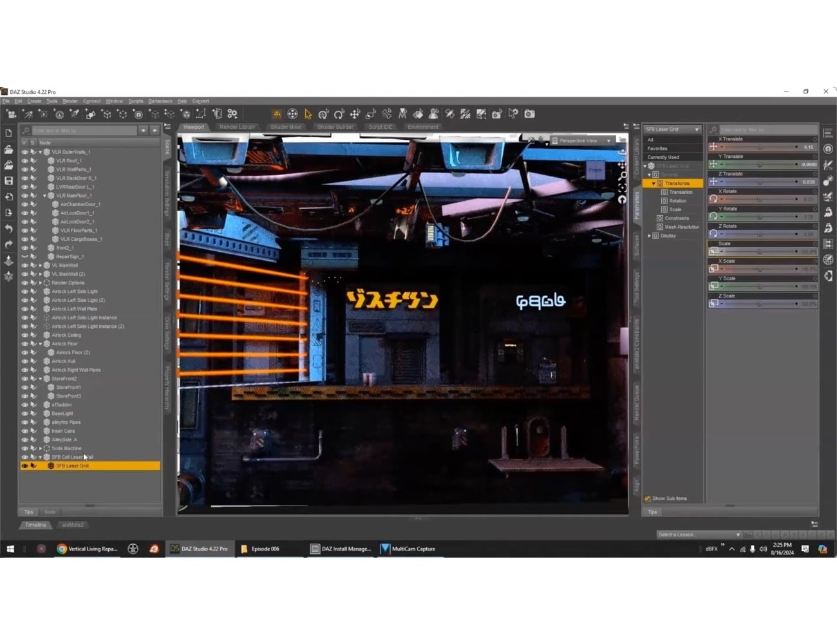Viewport: 837px width, 644px height.
Task: Select the Translate tool icon
Action: tap(355, 114)
